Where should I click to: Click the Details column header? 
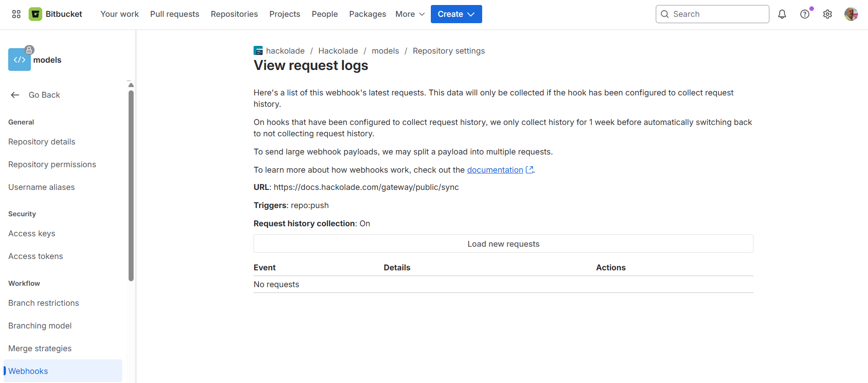[397, 268]
